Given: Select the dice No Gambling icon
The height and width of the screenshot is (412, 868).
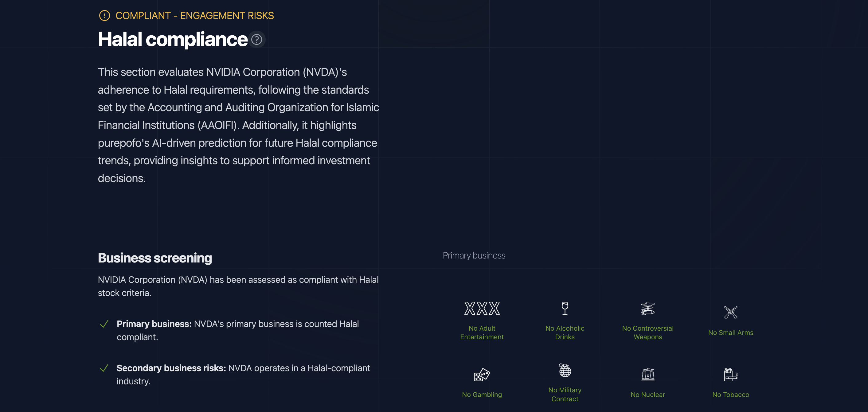Looking at the screenshot, I should point(482,375).
